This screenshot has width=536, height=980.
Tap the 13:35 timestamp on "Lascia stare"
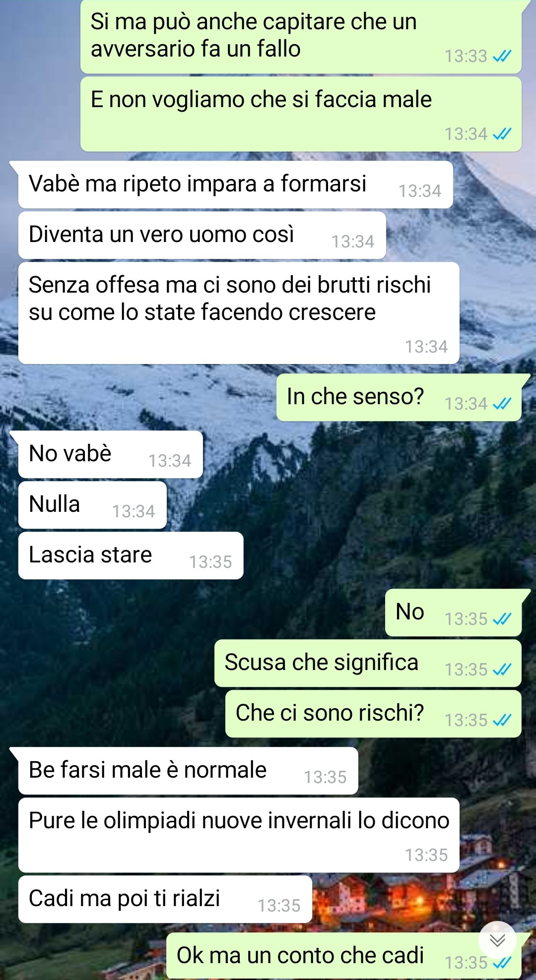(x=210, y=562)
